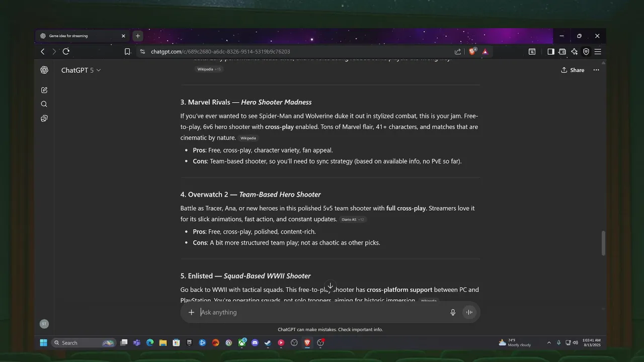Open the Windows Start menu
The width and height of the screenshot is (644, 362).
coord(43,343)
